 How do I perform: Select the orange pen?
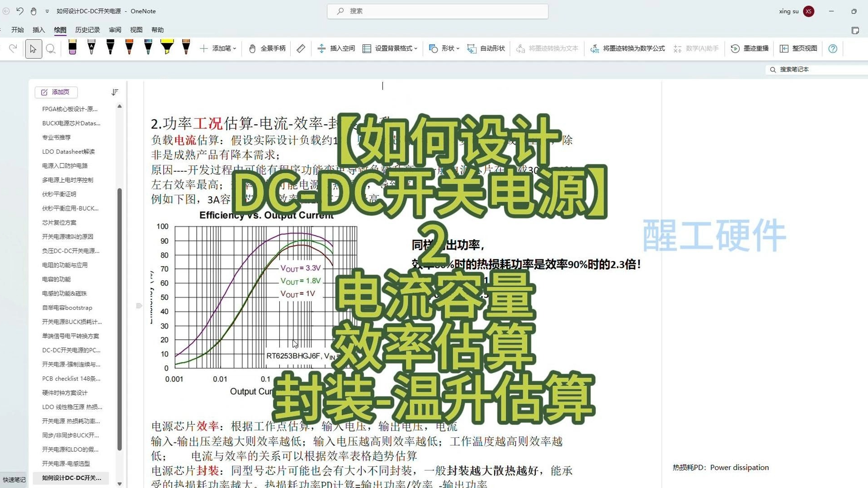point(129,47)
